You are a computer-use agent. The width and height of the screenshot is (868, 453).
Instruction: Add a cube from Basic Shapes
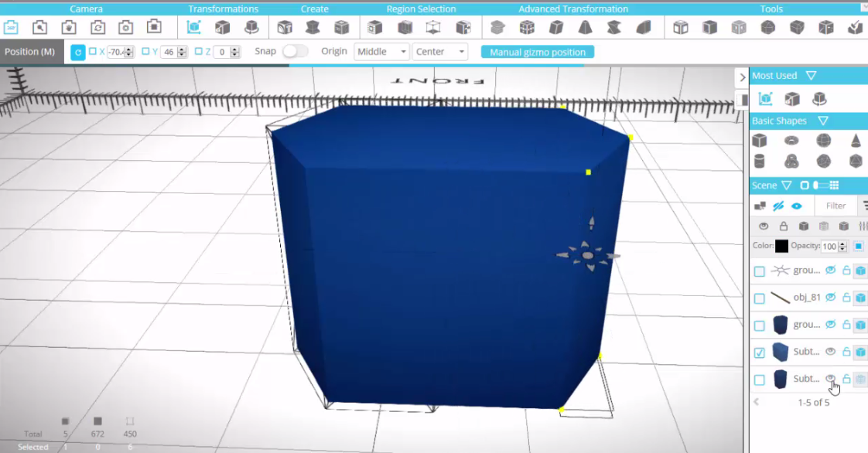coord(760,141)
